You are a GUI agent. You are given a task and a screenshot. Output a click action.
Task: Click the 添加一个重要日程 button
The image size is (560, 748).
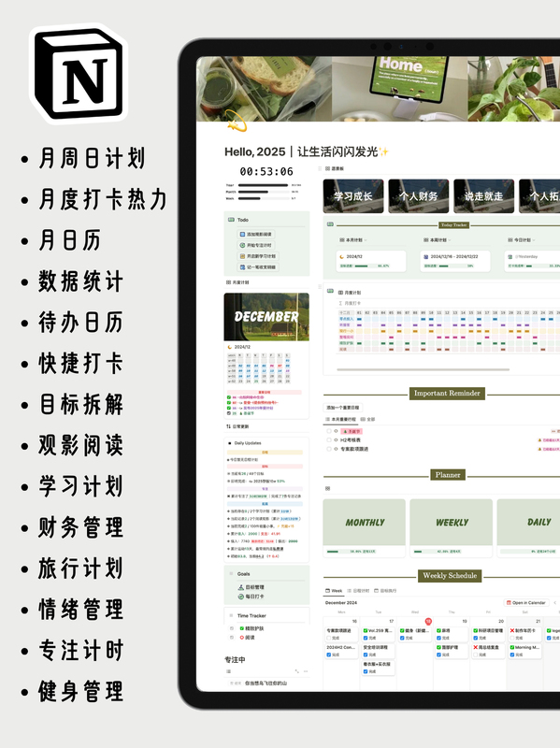pos(343,408)
